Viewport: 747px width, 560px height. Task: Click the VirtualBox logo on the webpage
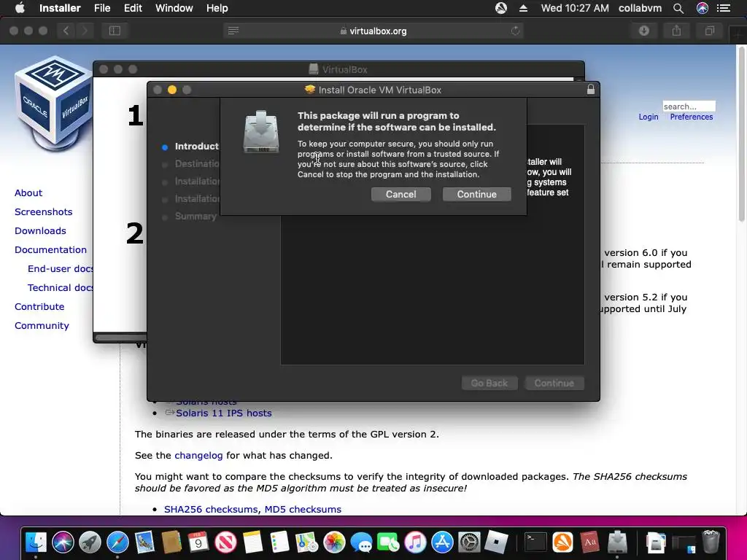(53, 103)
